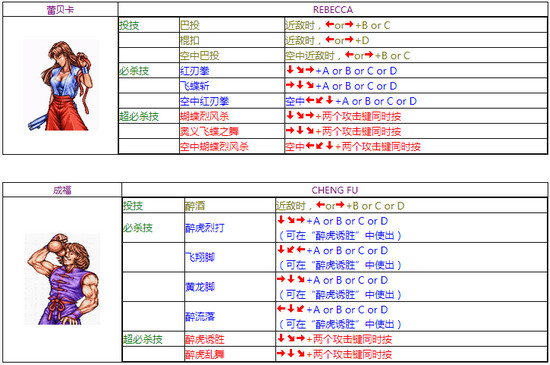Select the REBECCA header title
The image size is (550, 365).
coord(333,10)
